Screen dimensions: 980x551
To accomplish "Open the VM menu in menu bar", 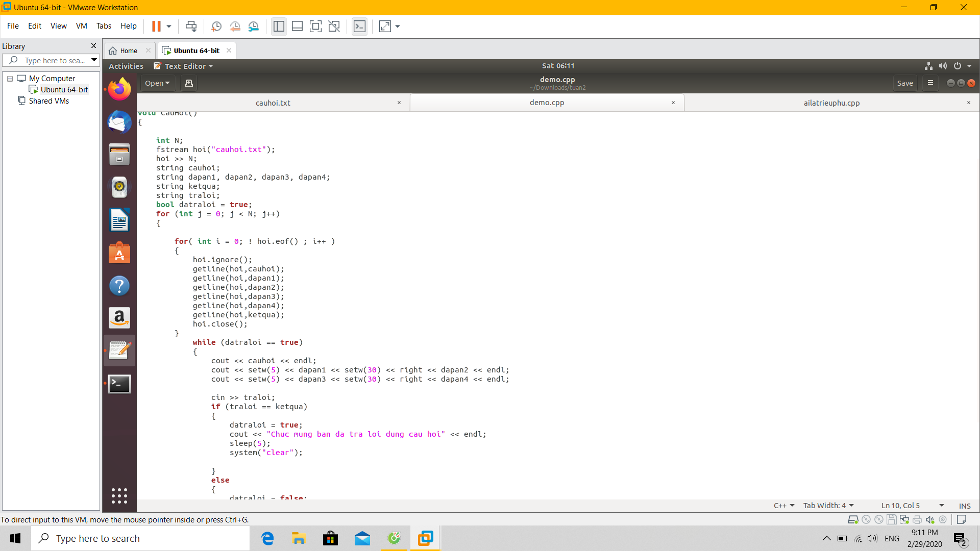I will [81, 26].
